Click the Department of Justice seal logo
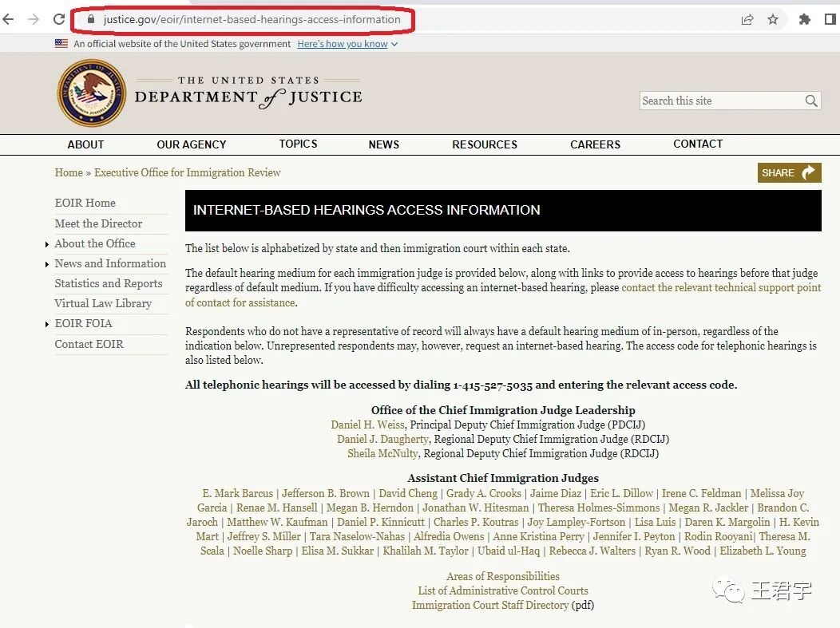The image size is (840, 628). point(92,93)
